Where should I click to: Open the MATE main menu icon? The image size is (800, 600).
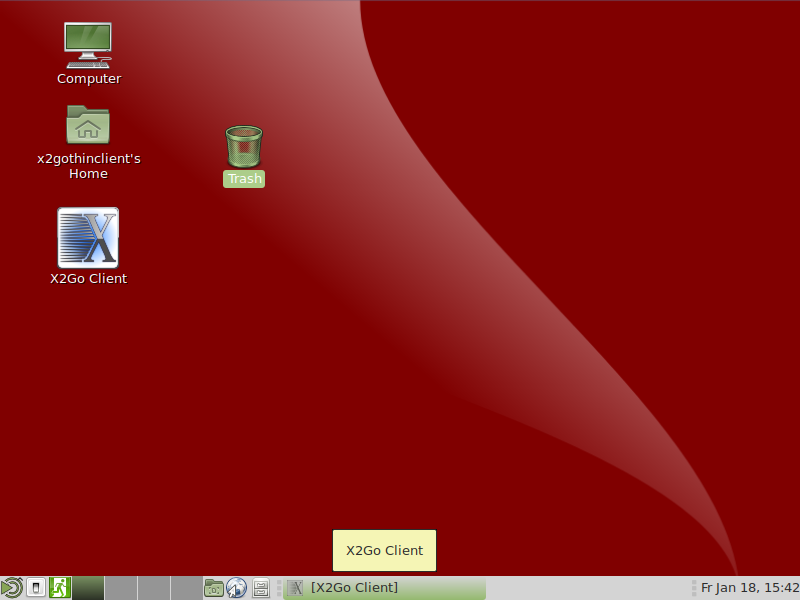coord(12,588)
